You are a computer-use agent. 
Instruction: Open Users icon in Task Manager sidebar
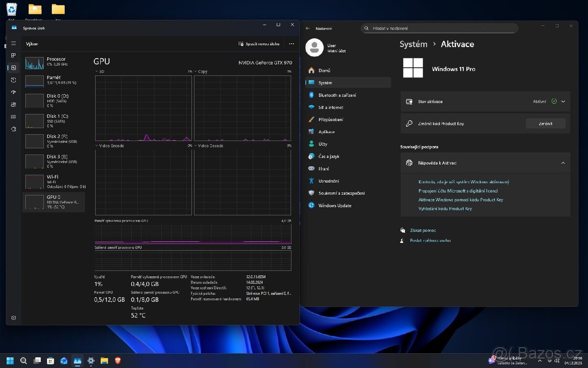[x=14, y=105]
